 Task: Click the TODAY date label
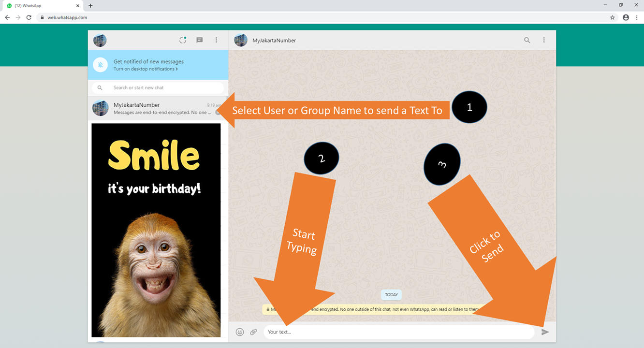click(392, 294)
